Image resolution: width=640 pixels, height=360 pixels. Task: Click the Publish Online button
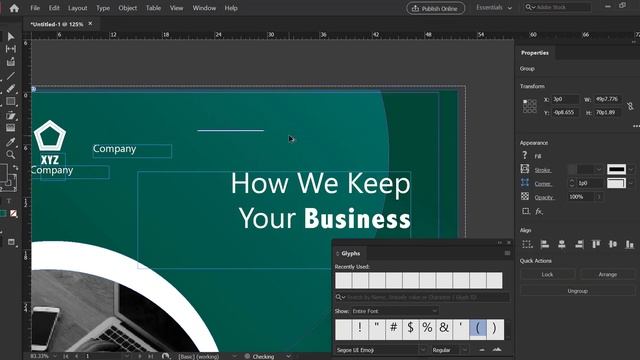436,8
